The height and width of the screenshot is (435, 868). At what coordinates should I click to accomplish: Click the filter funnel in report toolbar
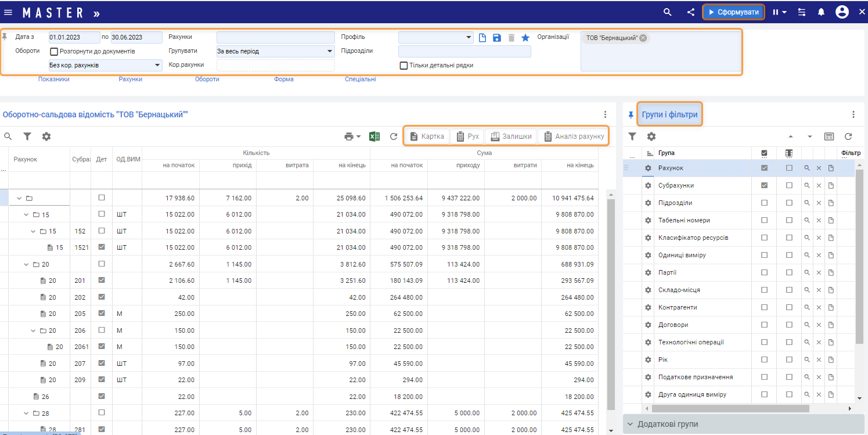tap(27, 136)
